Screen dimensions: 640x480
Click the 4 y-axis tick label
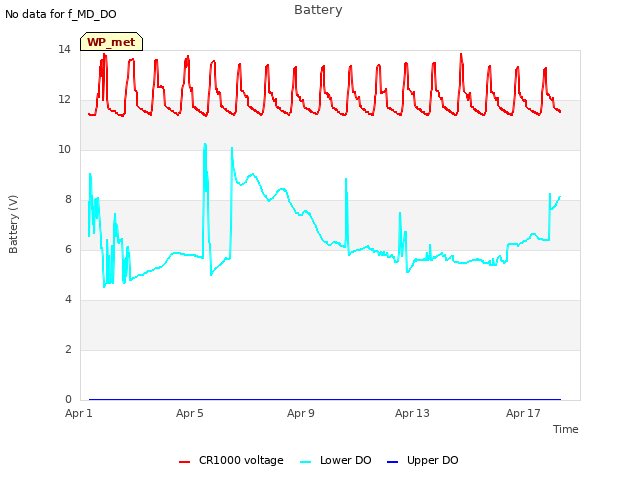68,300
